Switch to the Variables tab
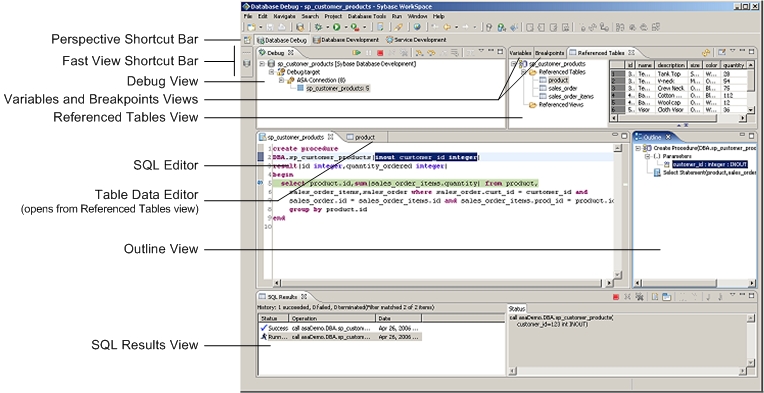 click(x=520, y=53)
